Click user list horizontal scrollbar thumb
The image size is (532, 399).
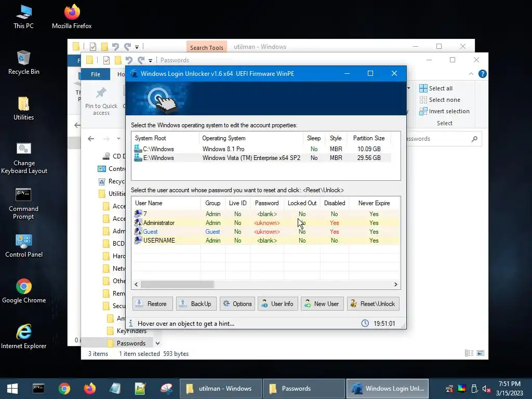(177, 284)
